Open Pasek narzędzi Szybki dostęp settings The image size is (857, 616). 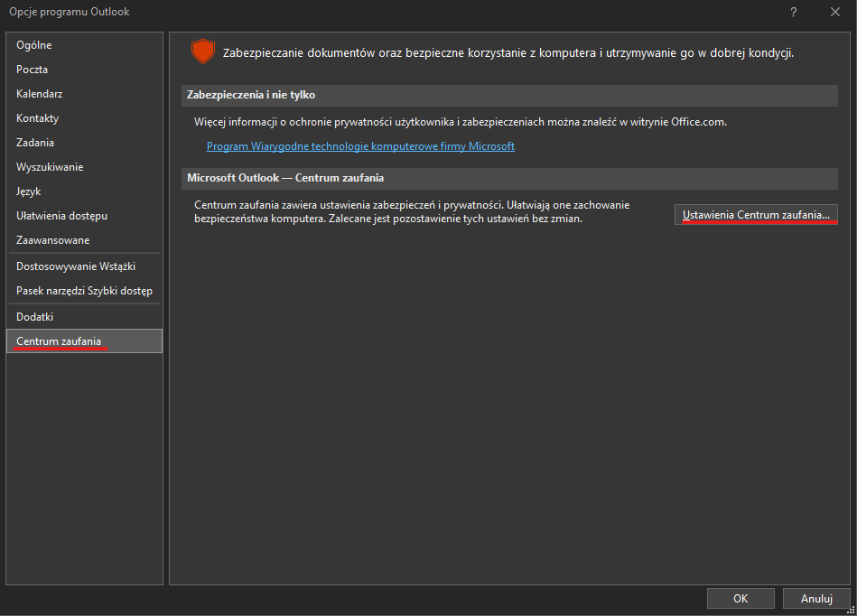(x=84, y=291)
